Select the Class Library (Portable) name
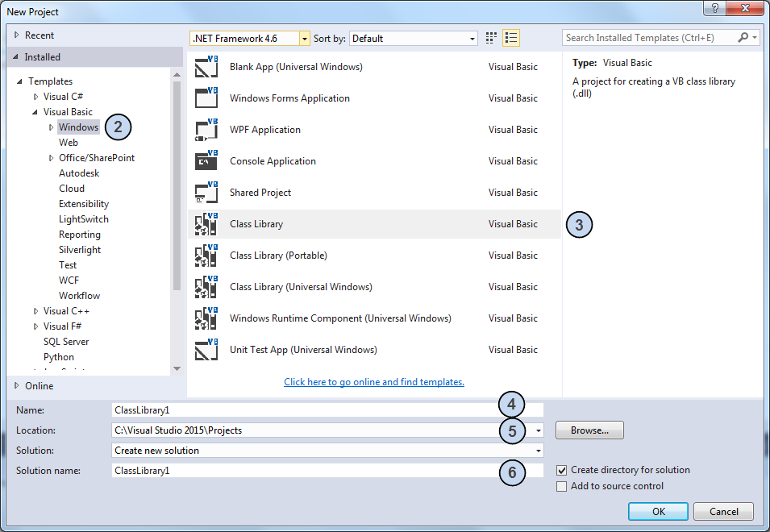The width and height of the screenshot is (770, 532). coord(278,256)
